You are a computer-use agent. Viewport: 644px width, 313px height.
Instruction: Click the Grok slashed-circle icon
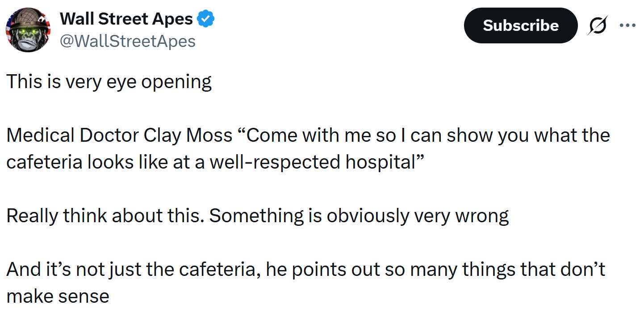point(597,26)
